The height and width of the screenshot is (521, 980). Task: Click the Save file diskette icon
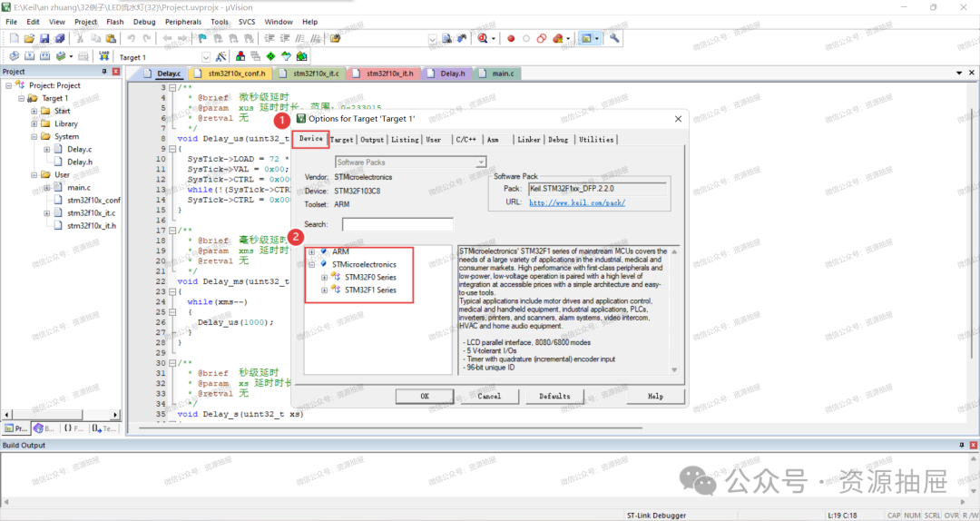(x=44, y=38)
